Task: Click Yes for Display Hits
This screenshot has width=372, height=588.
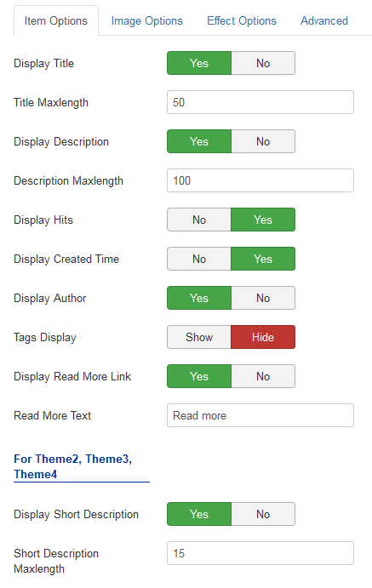Action: pos(263,220)
